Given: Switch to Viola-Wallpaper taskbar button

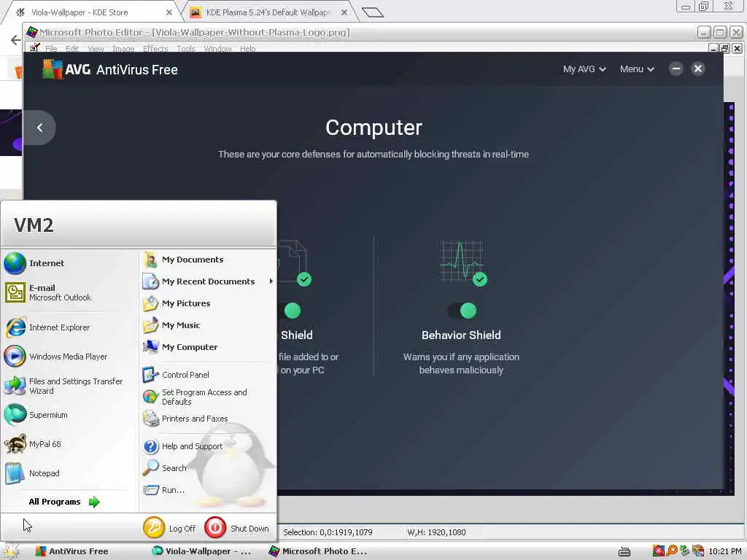Looking at the screenshot, I should pyautogui.click(x=201, y=551).
